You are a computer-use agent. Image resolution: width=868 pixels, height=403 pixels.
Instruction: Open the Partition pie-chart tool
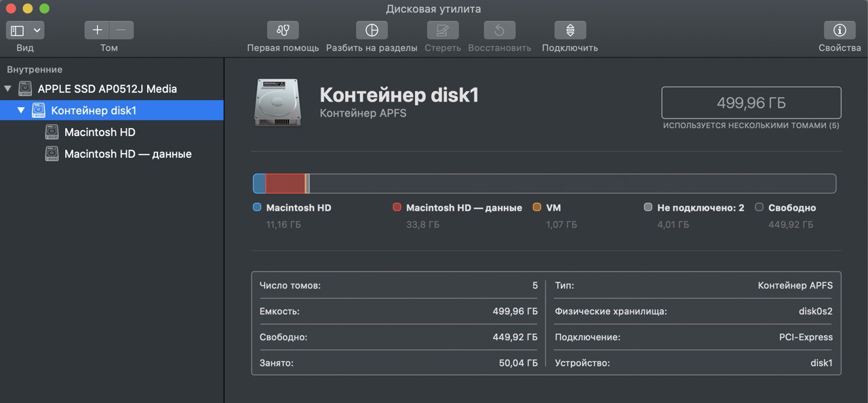372,30
